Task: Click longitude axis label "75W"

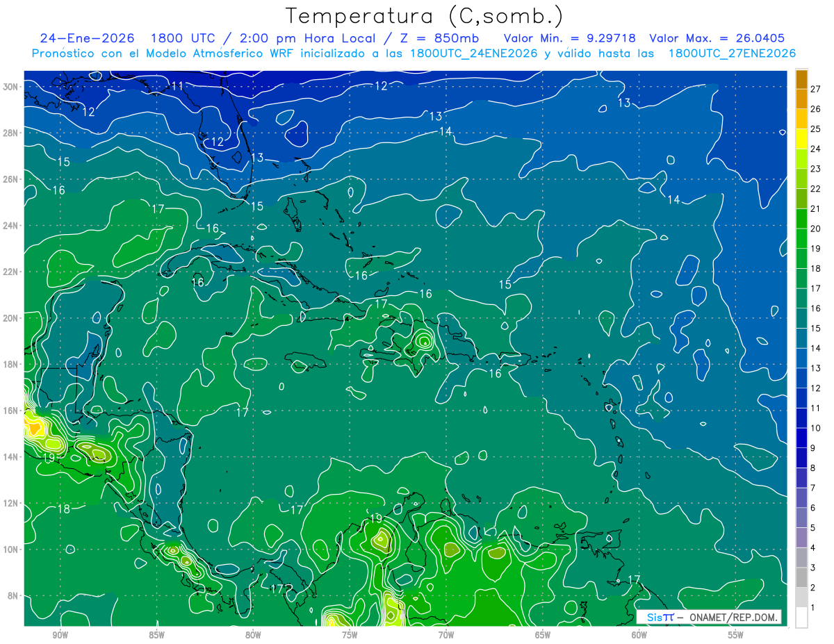Action: (x=350, y=636)
